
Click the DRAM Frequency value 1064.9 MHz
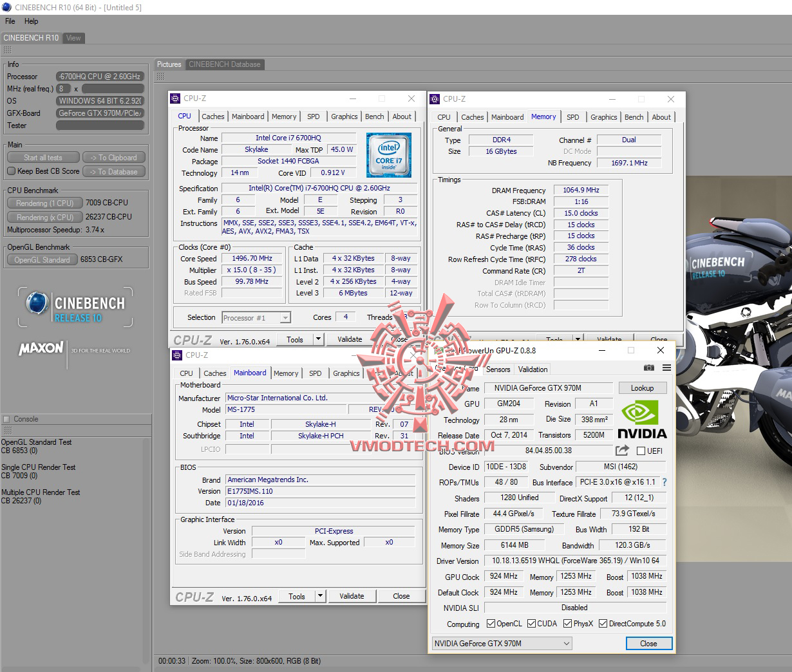pyautogui.click(x=581, y=190)
